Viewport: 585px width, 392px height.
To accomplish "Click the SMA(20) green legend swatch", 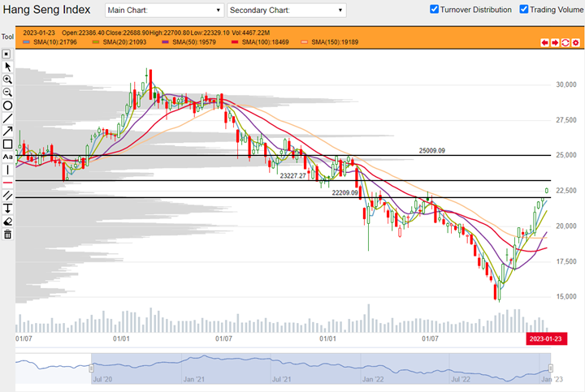I will [96, 42].
